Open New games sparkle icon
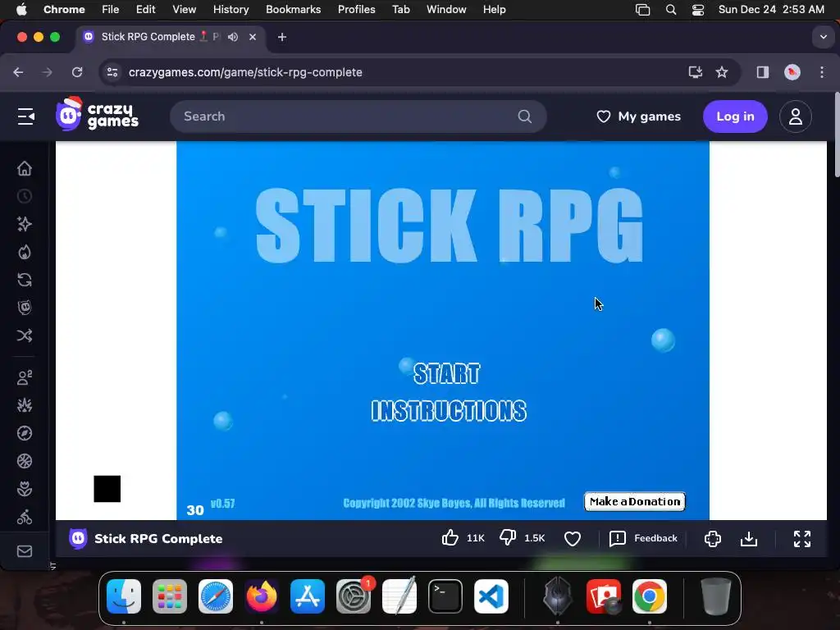The height and width of the screenshot is (630, 840). click(25, 224)
